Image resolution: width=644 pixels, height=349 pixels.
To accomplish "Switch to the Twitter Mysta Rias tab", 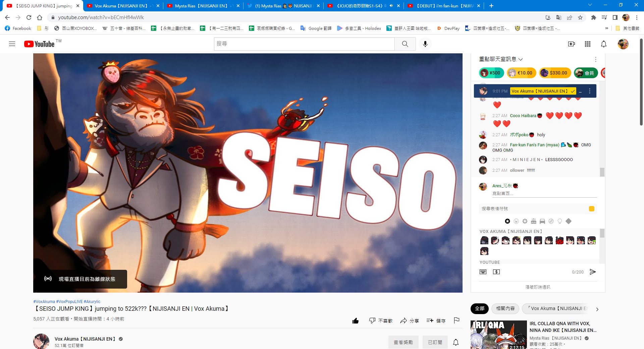I will (x=283, y=6).
